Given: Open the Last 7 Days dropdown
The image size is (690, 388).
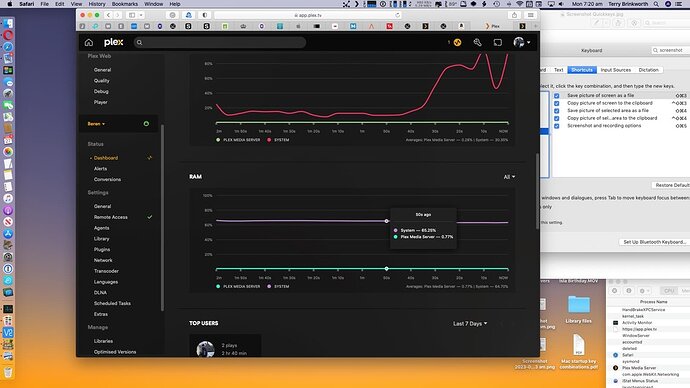Looking at the screenshot, I should coord(470,323).
